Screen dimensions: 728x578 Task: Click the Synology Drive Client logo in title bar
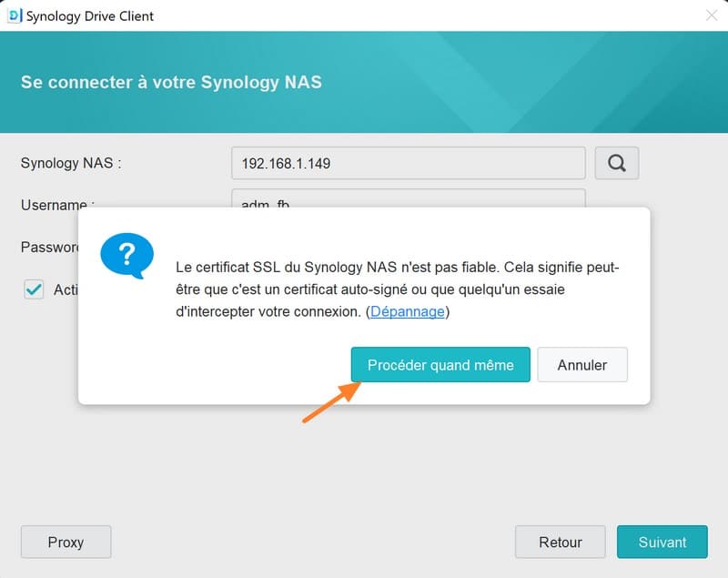tap(15, 15)
